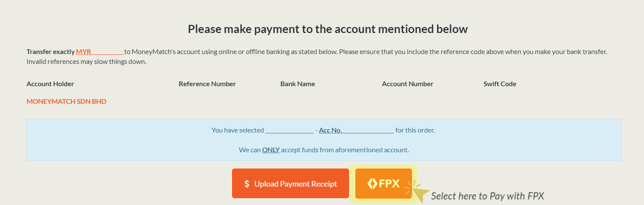Click the underlined ONLY word in notice
This screenshot has height=205, width=644.
(x=271, y=150)
